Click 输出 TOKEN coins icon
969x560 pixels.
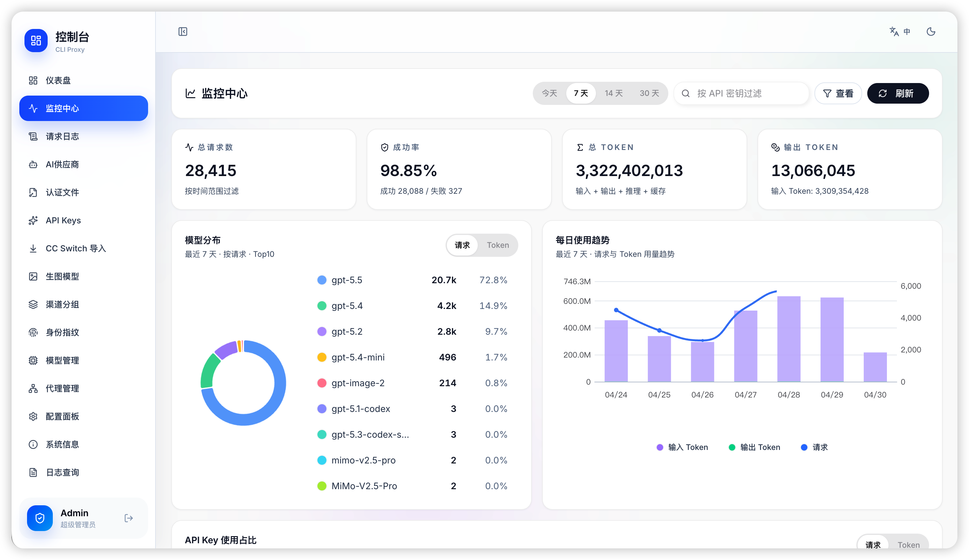[x=775, y=147]
